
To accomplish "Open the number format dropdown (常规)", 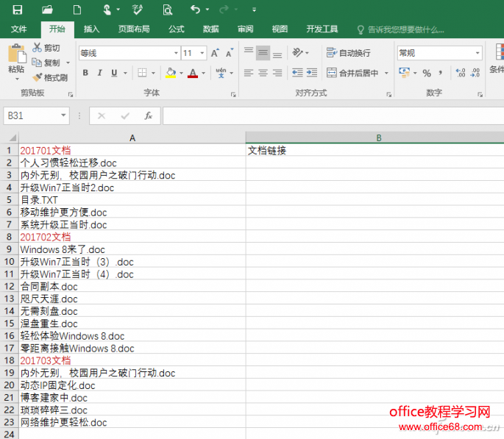I will (478, 53).
